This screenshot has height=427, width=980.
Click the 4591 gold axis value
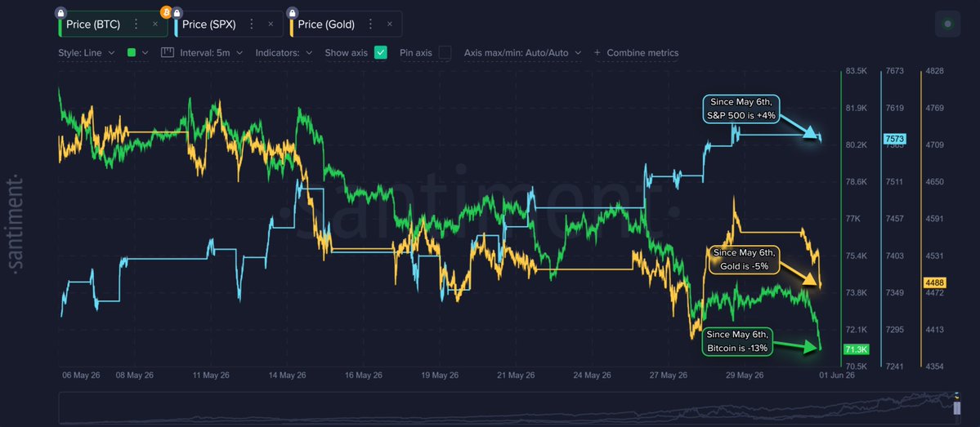(935, 219)
